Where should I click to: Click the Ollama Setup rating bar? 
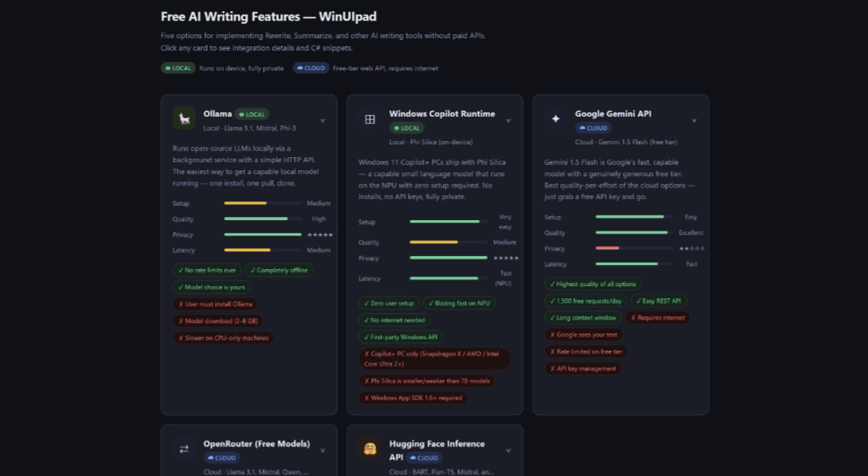(262, 203)
